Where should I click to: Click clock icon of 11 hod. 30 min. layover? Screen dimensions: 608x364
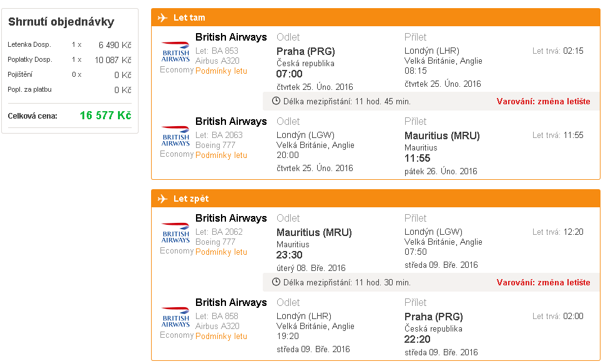click(276, 282)
